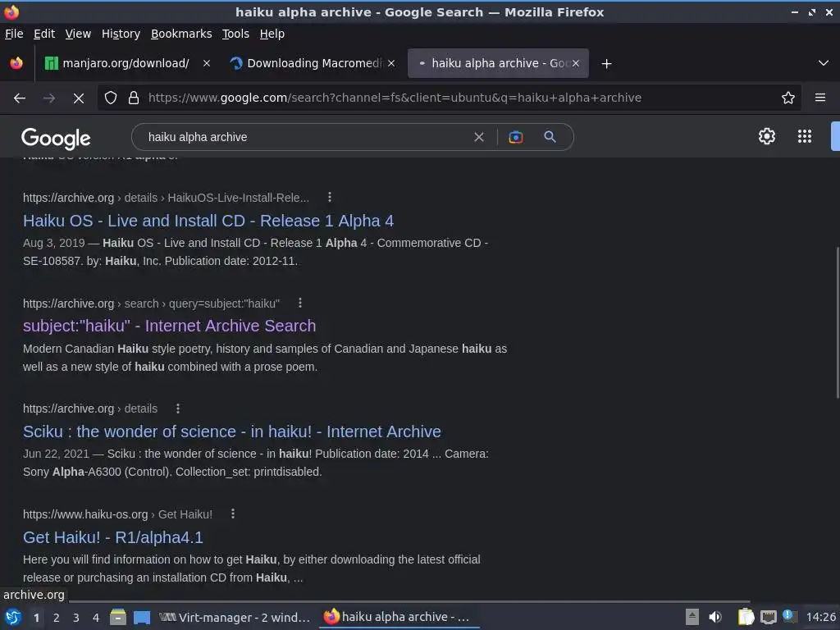Search by image with camera icon

515,137
